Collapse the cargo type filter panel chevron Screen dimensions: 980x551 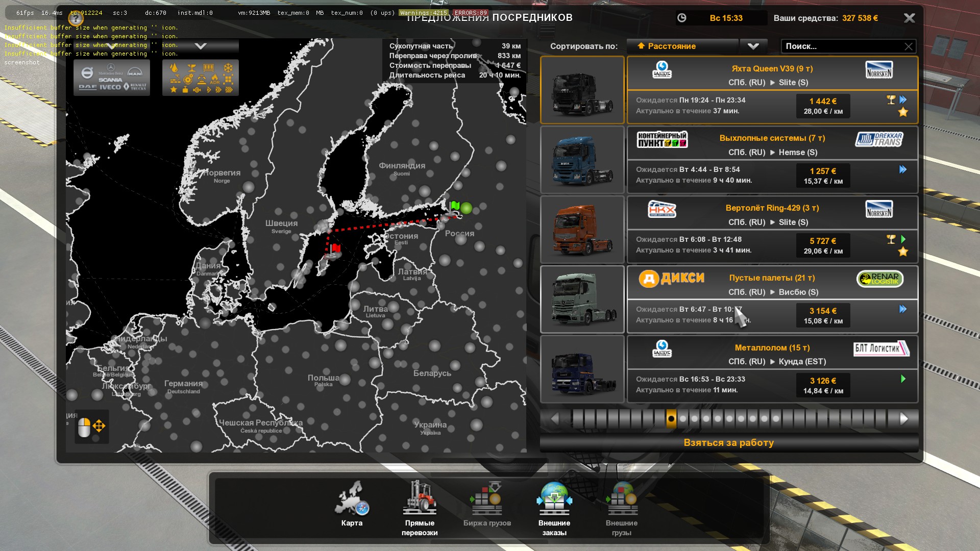201,46
